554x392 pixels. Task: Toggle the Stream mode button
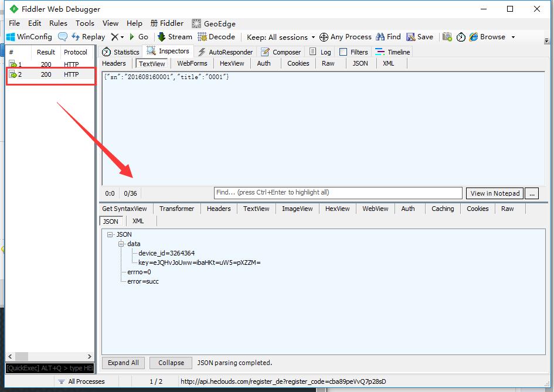tap(175, 37)
